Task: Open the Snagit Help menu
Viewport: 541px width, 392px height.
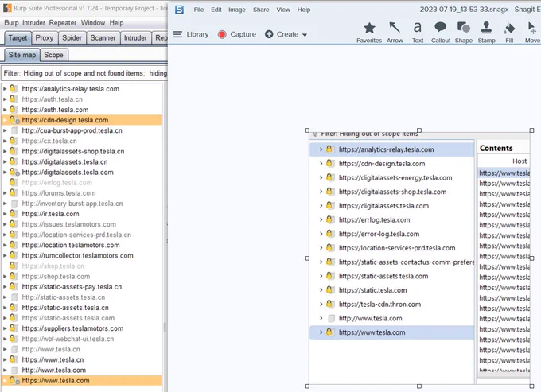Action: tap(304, 10)
